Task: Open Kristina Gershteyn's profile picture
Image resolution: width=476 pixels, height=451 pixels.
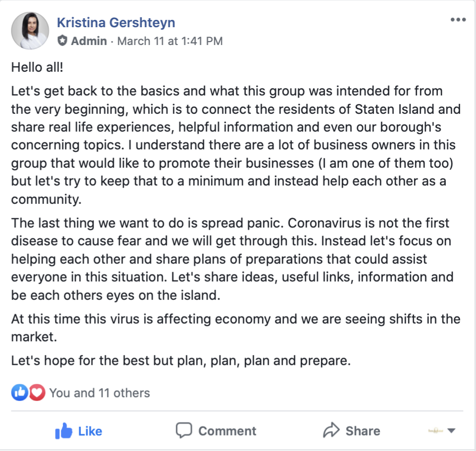Action: 30,31
